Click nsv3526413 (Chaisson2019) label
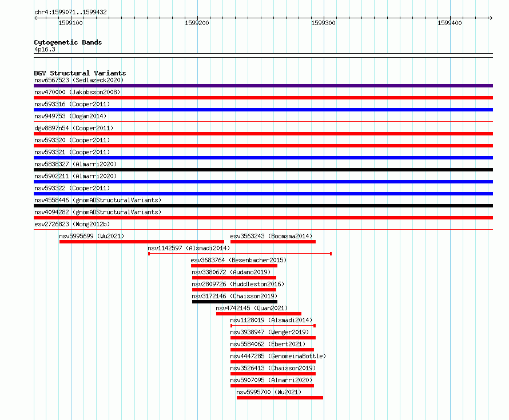 click(273, 368)
